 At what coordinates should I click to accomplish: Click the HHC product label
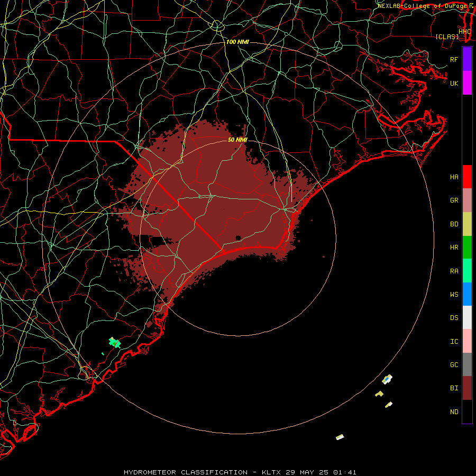pyautogui.click(x=465, y=31)
